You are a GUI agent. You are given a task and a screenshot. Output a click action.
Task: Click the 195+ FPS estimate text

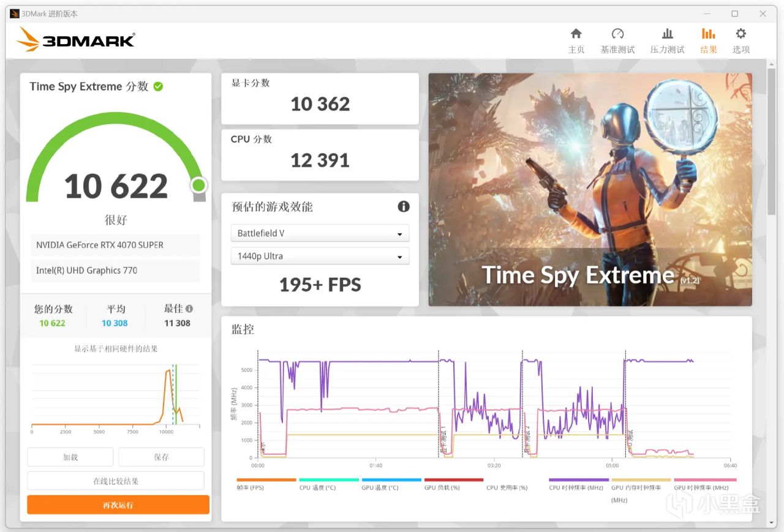click(x=320, y=285)
